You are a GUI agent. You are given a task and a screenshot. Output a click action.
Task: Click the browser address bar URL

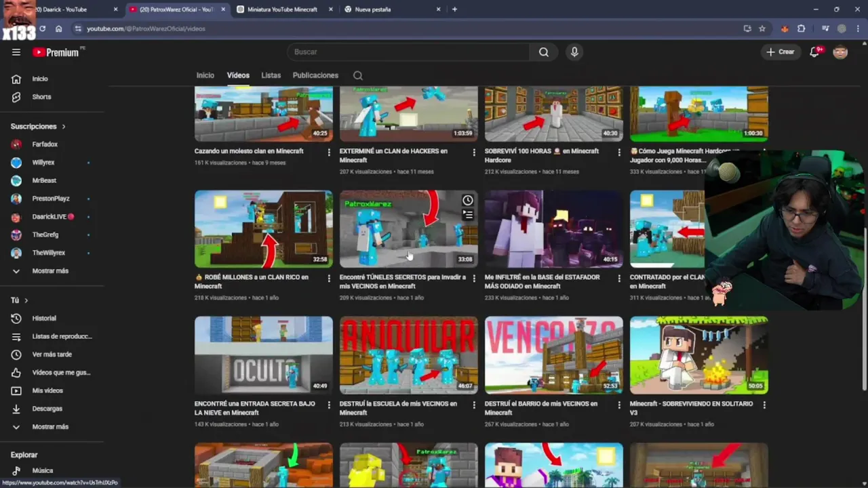(x=146, y=28)
